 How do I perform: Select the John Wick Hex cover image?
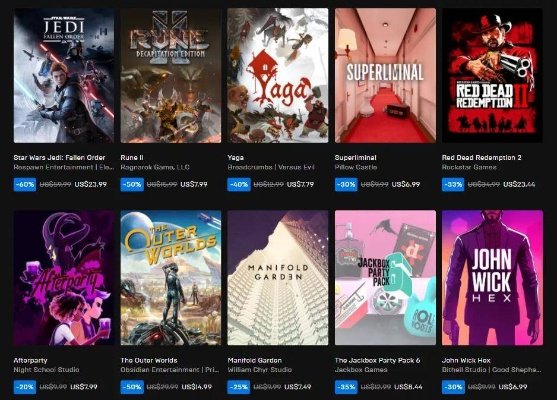[x=492, y=278]
